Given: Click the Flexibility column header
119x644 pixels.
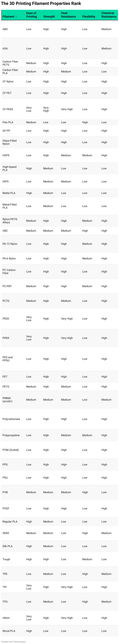Looking at the screenshot, I should (89, 17).
